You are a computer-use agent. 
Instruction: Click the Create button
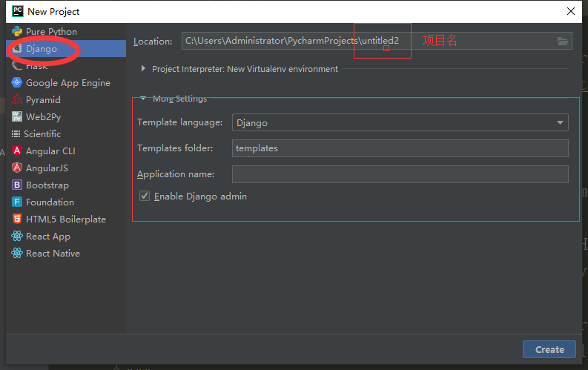549,349
